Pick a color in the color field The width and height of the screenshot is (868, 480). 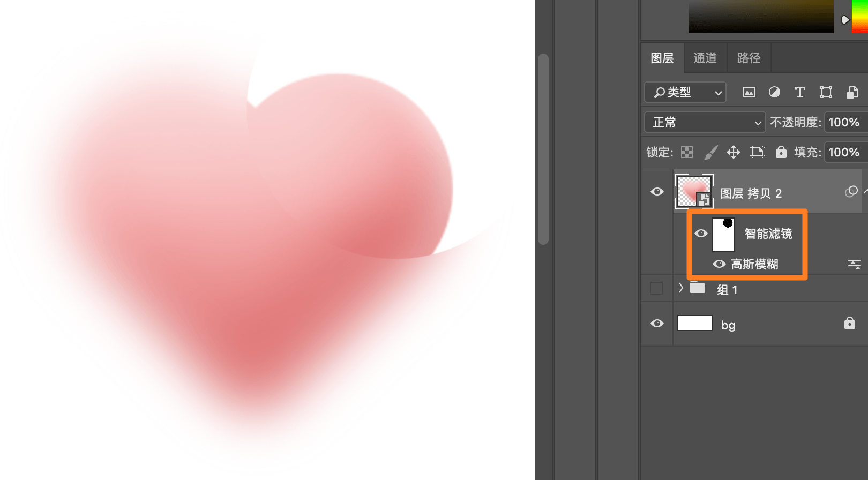click(761, 16)
